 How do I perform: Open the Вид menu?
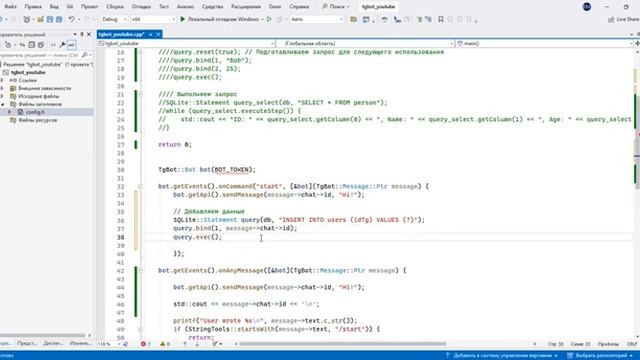click(54, 7)
